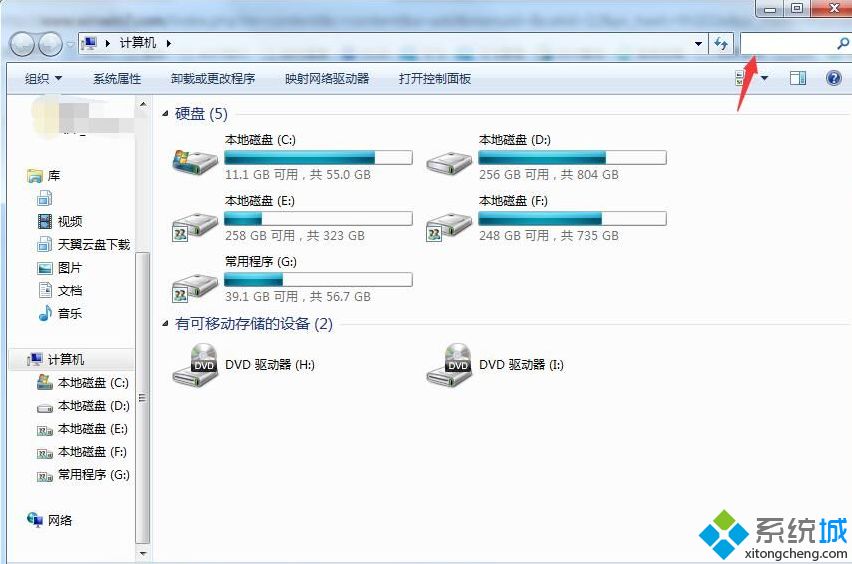Click the D: drive usage bar
This screenshot has width=852, height=564.
pyautogui.click(x=572, y=158)
